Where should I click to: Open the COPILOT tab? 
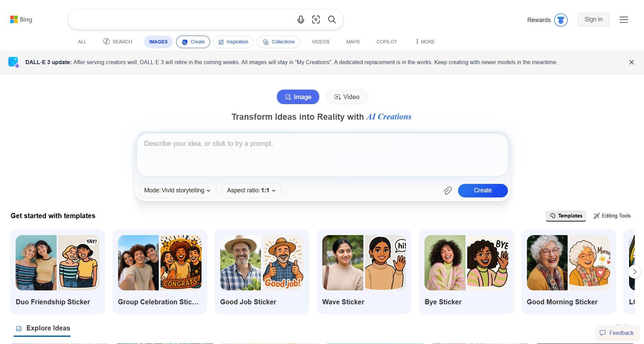[x=387, y=42]
